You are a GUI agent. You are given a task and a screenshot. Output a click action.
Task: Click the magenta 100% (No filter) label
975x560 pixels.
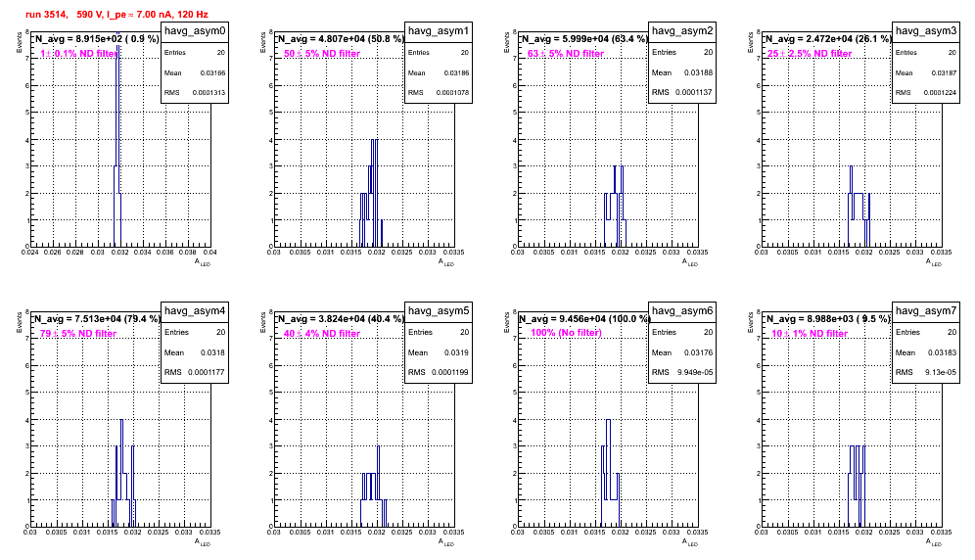(566, 333)
